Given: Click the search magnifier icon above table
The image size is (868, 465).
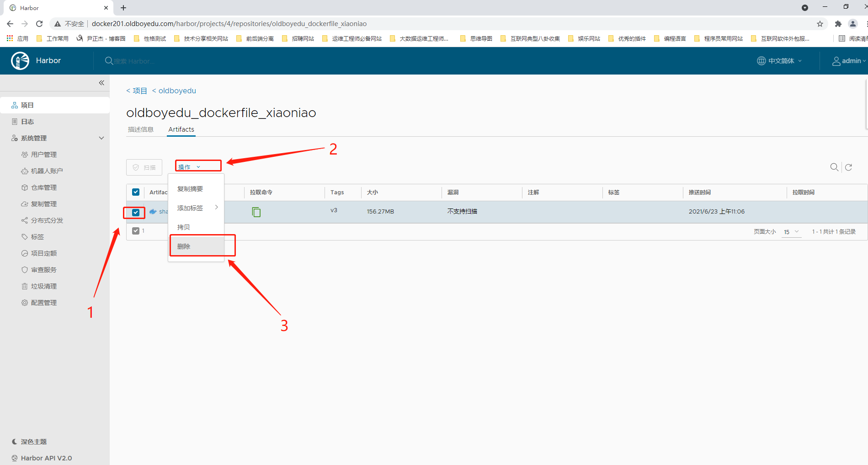Looking at the screenshot, I should [x=834, y=167].
